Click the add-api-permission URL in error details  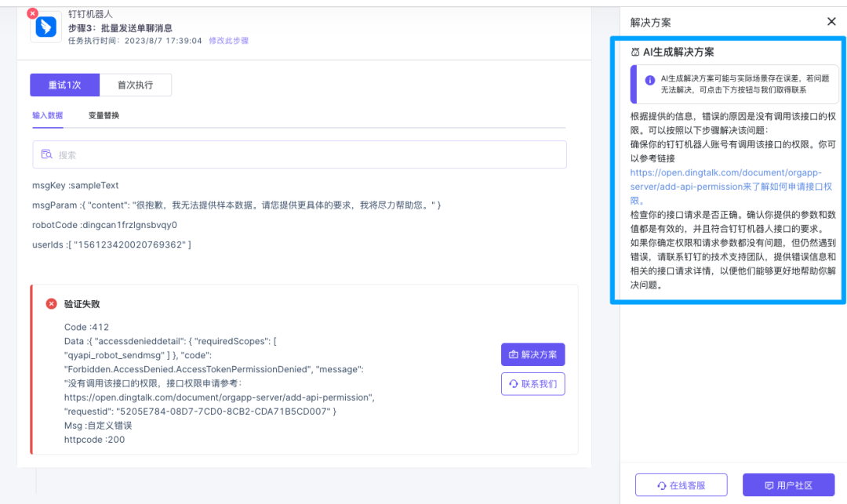[218, 397]
